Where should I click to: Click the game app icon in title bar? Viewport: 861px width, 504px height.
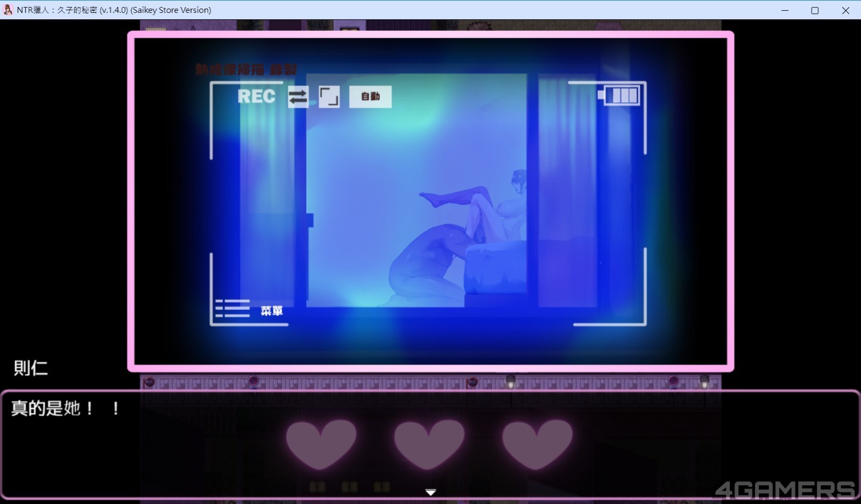point(8,10)
